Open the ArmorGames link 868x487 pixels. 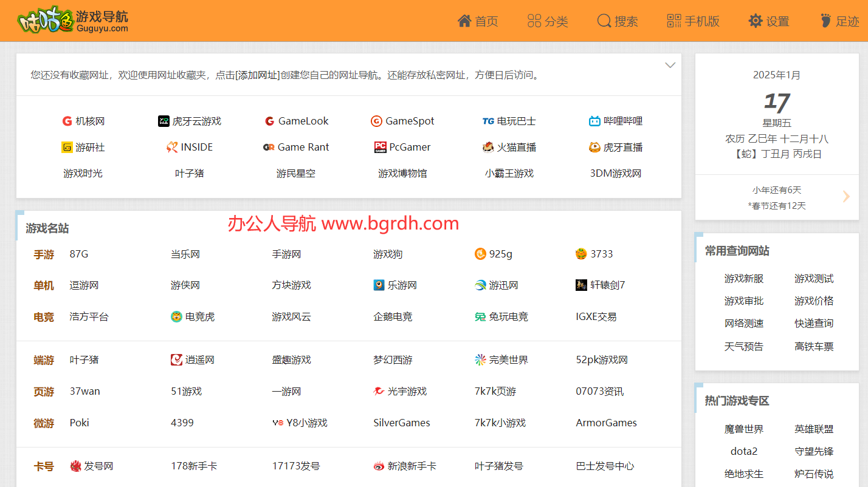[x=607, y=423]
